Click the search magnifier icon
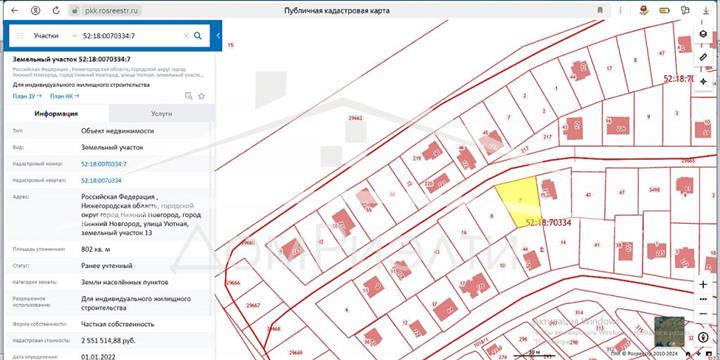The width and height of the screenshot is (720, 360). pyautogui.click(x=197, y=36)
